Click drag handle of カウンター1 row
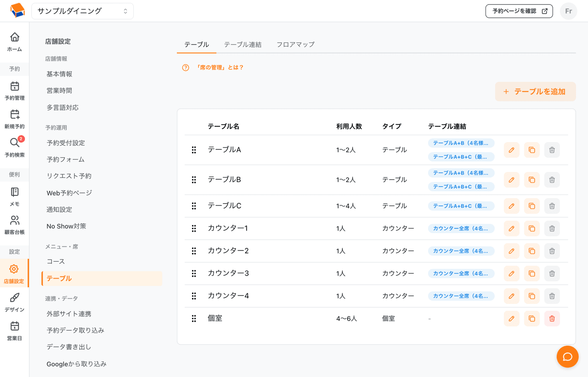588x377 pixels. 194,228
